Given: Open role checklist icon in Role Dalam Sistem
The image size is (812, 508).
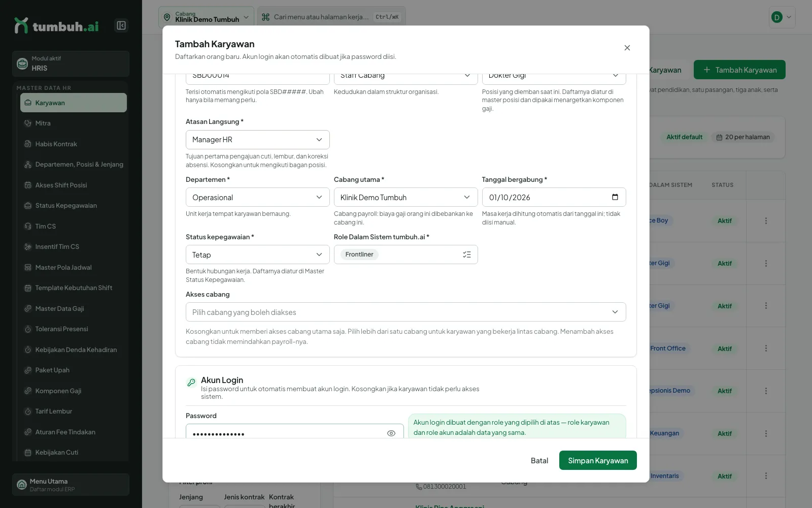Looking at the screenshot, I should tap(467, 255).
